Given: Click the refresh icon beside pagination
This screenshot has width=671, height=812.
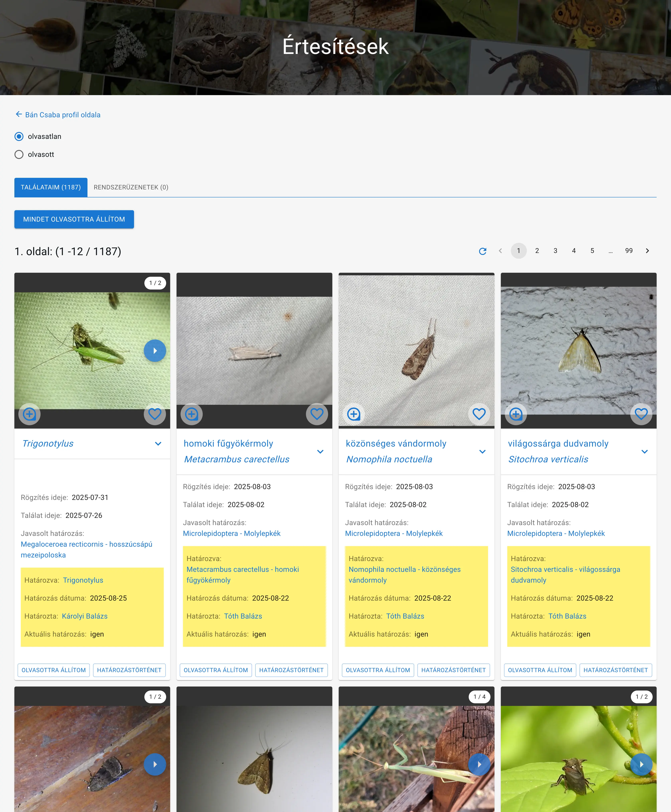Looking at the screenshot, I should click(x=482, y=251).
